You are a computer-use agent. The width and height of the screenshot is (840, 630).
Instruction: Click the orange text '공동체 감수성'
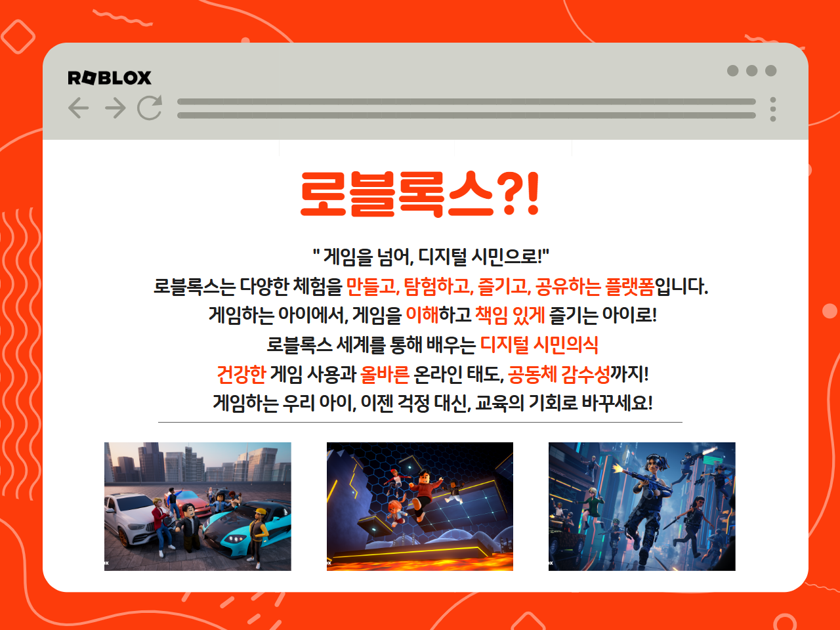click(559, 374)
